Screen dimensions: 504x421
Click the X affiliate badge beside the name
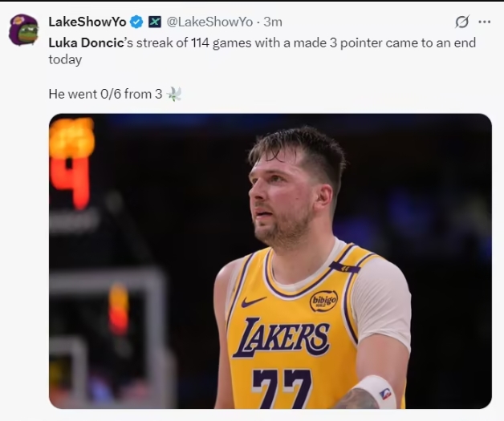pyautogui.click(x=155, y=22)
